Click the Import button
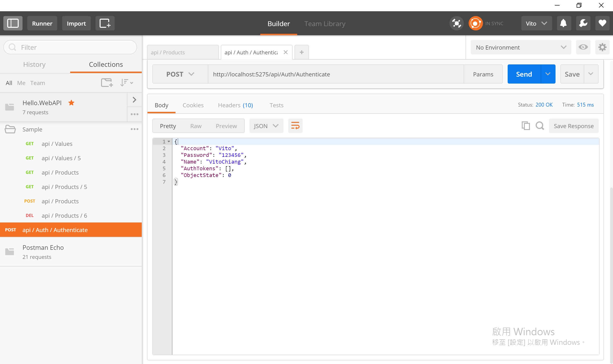The width and height of the screenshot is (613, 364). pos(76,23)
